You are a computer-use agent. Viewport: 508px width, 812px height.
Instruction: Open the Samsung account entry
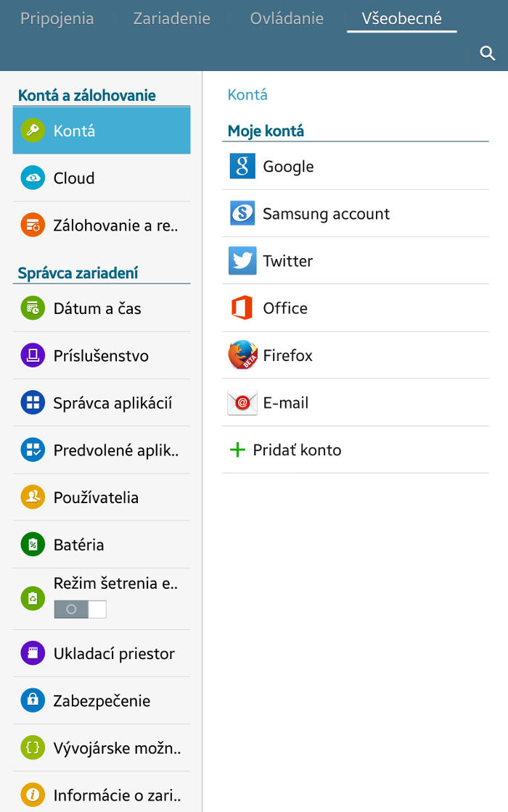click(x=312, y=213)
